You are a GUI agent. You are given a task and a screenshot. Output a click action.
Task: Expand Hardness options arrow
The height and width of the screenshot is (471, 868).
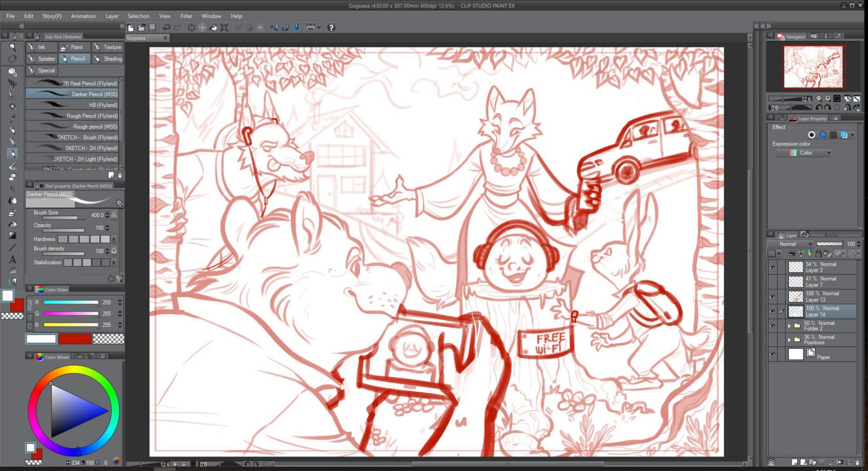pos(113,239)
